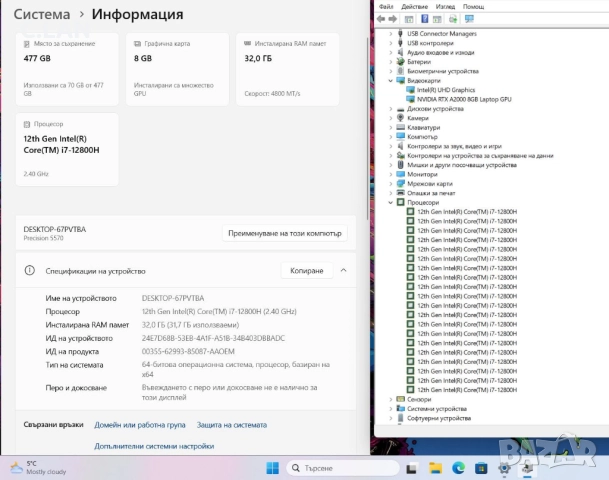Click the Биометрични устройства fingerprint icon
609x480 pixels.
coord(400,71)
